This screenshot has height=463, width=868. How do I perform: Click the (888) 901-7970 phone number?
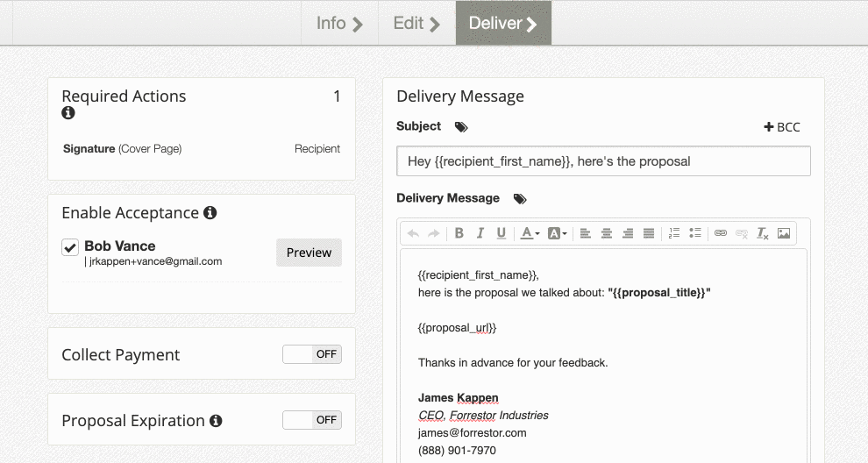(458, 451)
